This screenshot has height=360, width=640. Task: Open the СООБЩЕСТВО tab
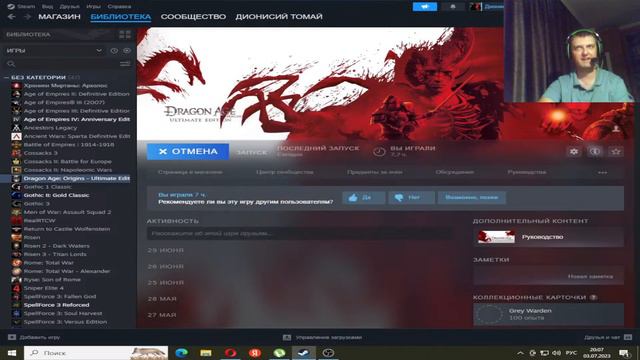point(193,17)
